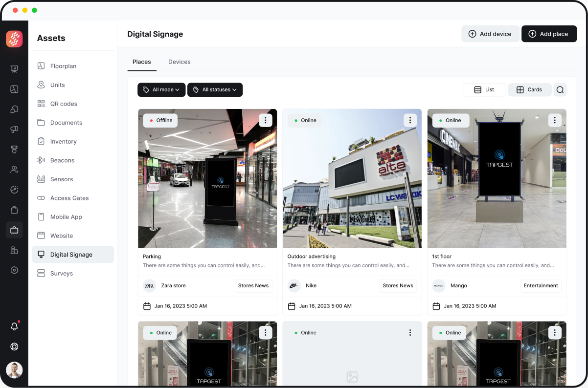588x388 pixels.
Task: Click the calendar icon on Outdoor advertising card
Action: click(292, 306)
